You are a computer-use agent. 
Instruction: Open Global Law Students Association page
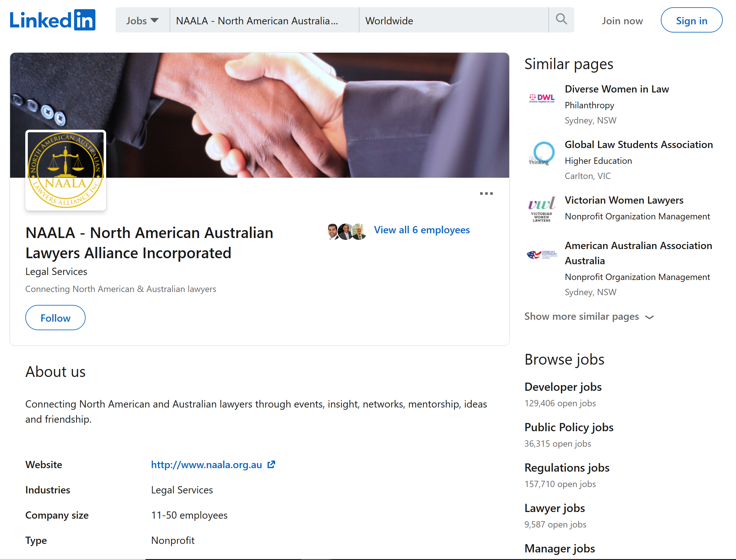tap(639, 144)
